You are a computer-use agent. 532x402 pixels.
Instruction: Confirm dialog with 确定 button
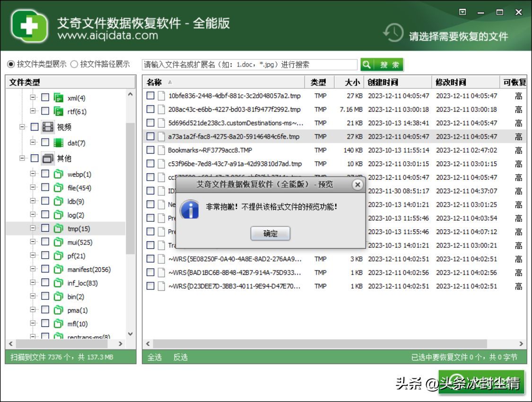pos(270,234)
